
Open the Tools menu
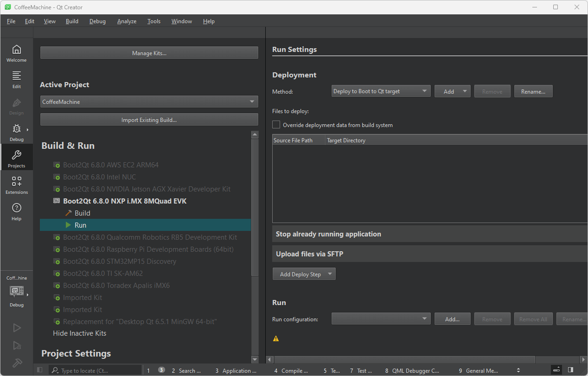coord(154,21)
